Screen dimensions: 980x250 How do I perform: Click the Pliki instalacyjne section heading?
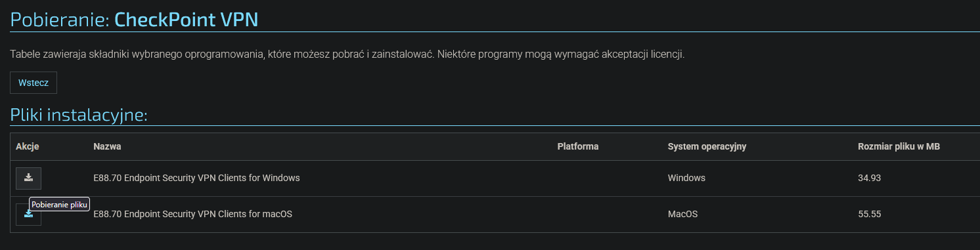[x=79, y=115]
